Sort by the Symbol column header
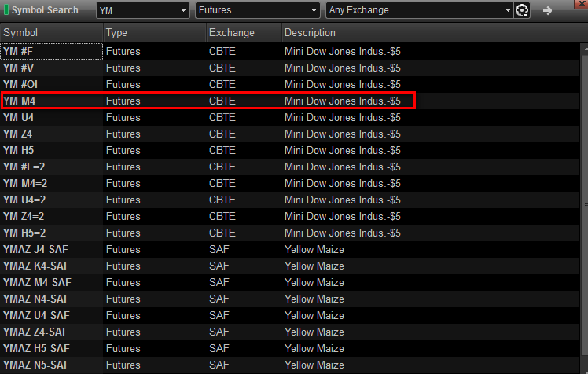The height and width of the screenshot is (374, 588). point(51,32)
